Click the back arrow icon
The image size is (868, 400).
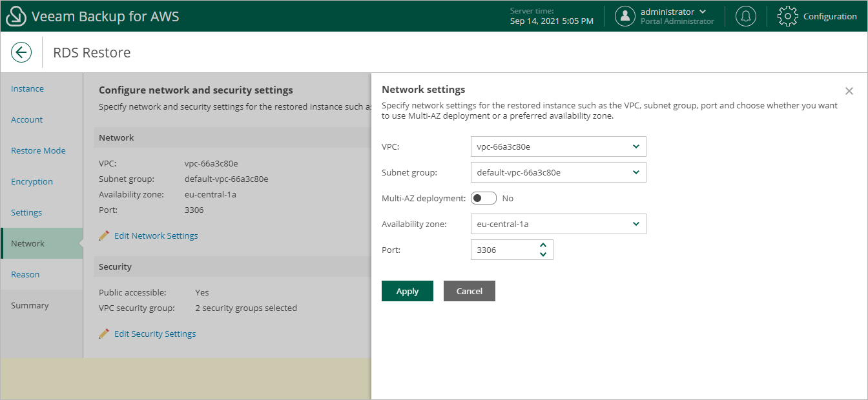[21, 52]
